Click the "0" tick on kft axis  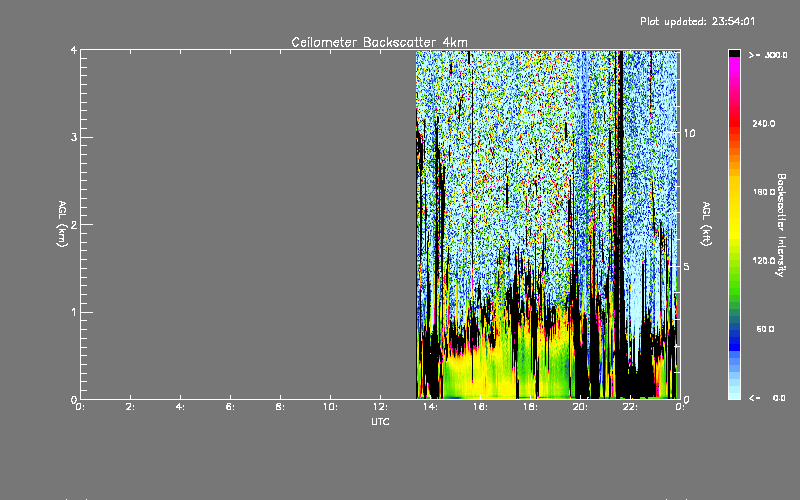point(686,399)
